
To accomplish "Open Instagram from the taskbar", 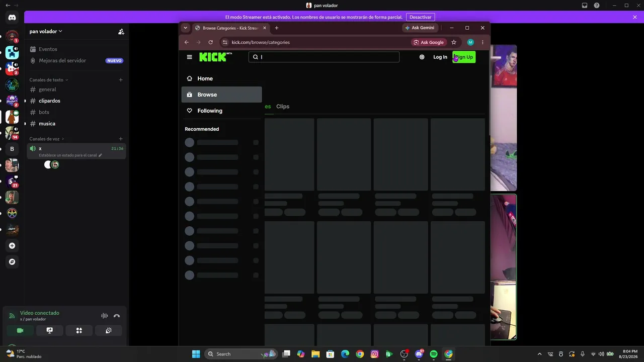I will coord(374,354).
